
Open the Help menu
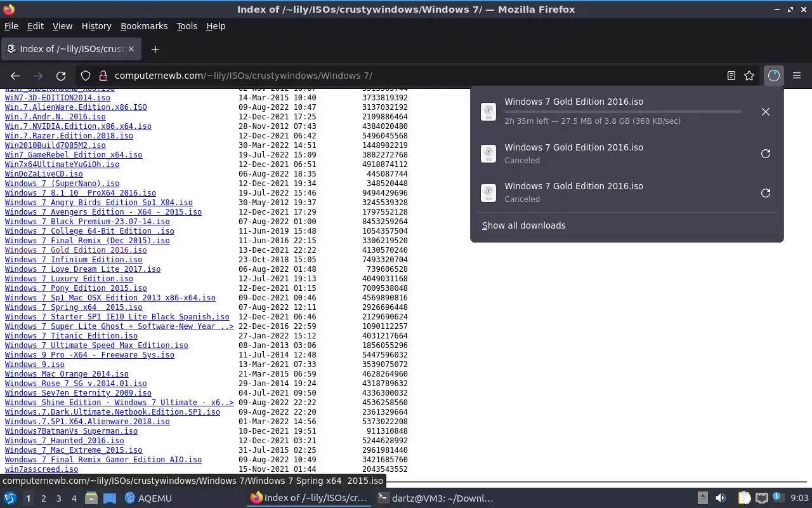point(216,26)
